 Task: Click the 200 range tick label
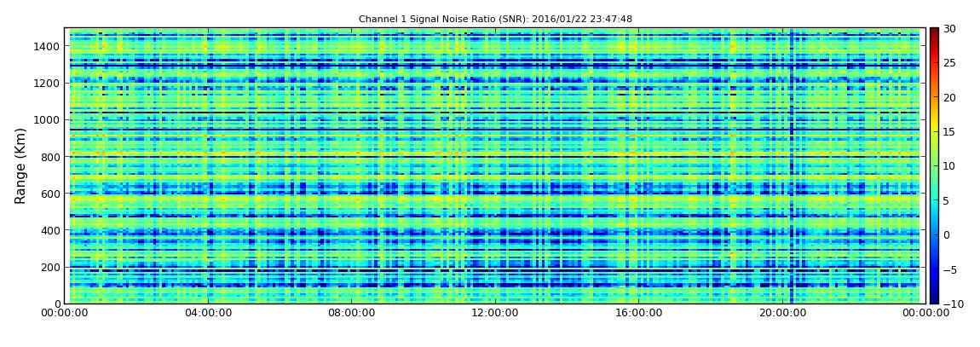(x=51, y=268)
